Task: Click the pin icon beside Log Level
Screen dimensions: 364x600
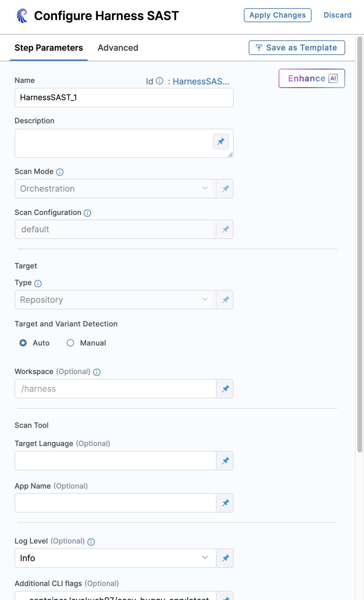Action: click(225, 558)
